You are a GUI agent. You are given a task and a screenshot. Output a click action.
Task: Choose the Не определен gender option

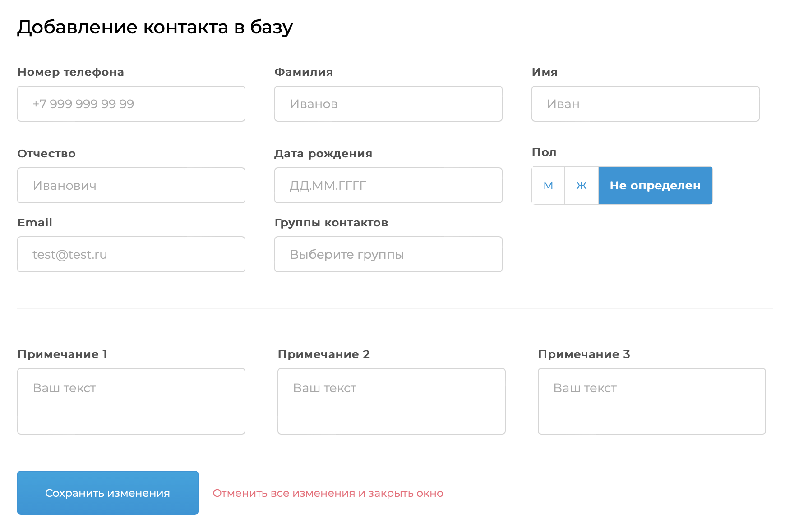(x=655, y=185)
